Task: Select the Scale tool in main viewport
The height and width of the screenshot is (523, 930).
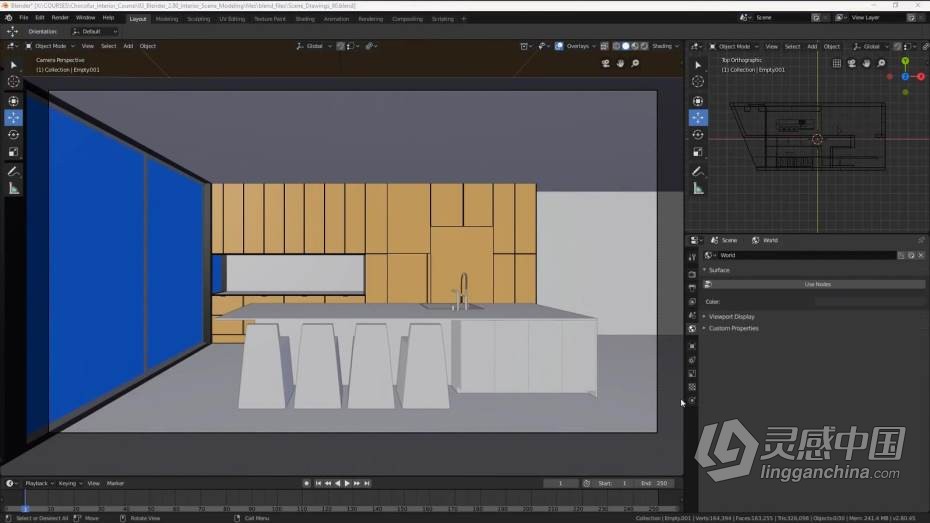Action: [13, 152]
